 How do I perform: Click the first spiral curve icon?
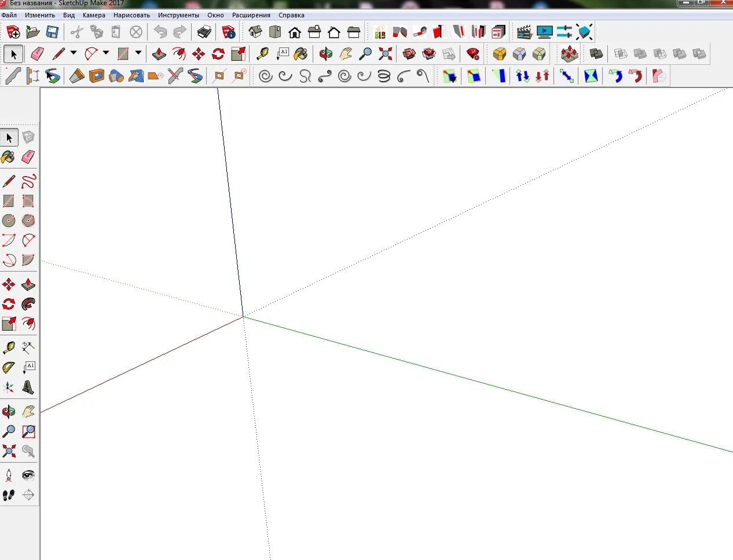coord(266,76)
